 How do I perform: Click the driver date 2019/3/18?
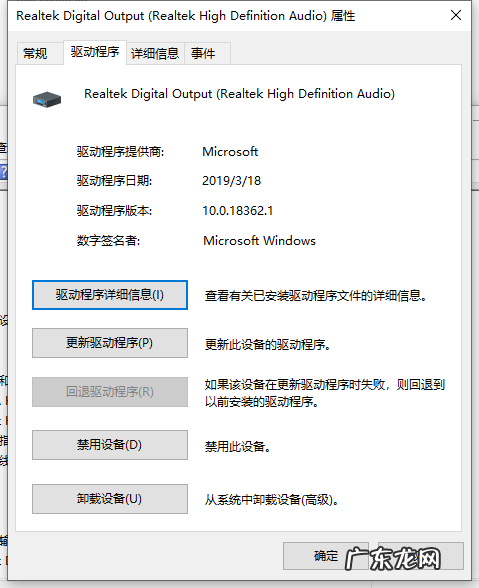pyautogui.click(x=231, y=181)
